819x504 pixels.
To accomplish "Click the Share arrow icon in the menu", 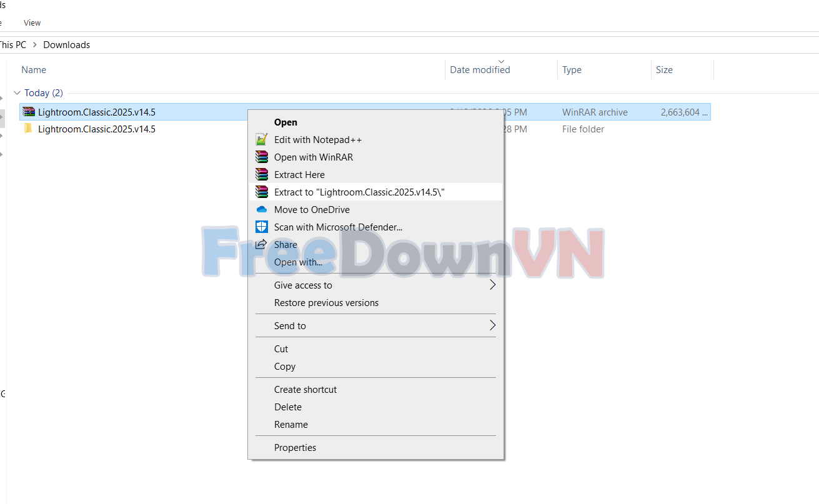I will pos(262,244).
